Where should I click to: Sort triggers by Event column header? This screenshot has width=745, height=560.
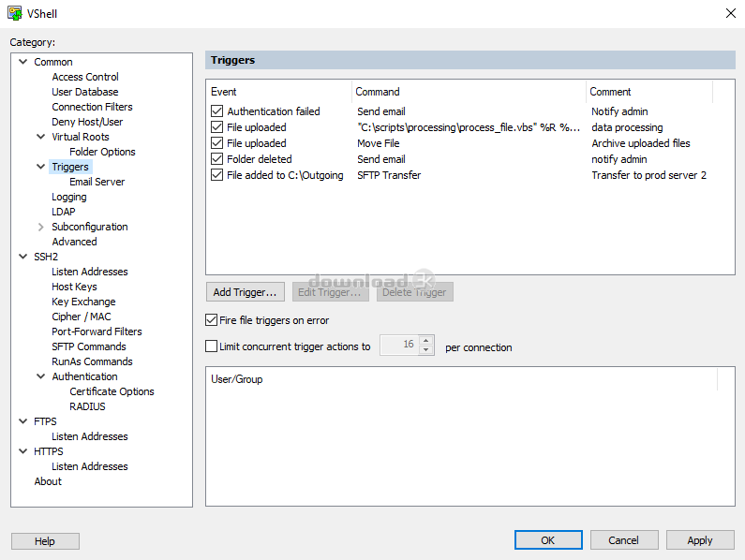(279, 92)
